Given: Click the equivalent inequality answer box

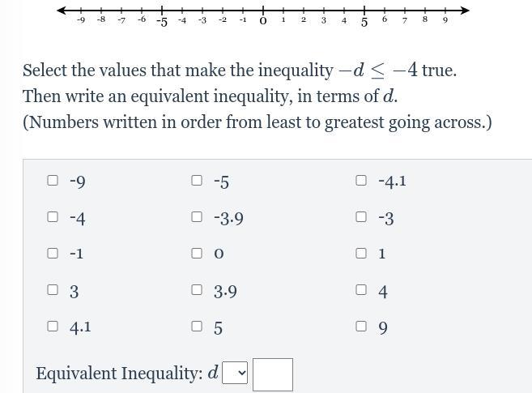Looking at the screenshot, I should (x=273, y=374).
